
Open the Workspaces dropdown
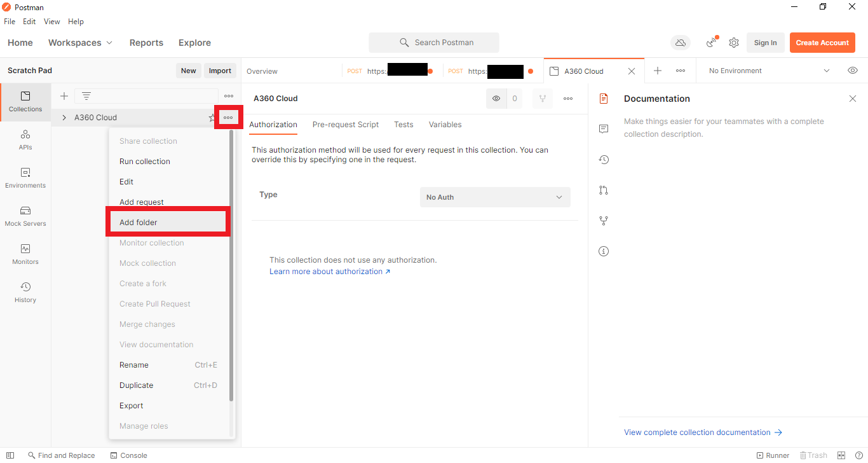[80, 43]
